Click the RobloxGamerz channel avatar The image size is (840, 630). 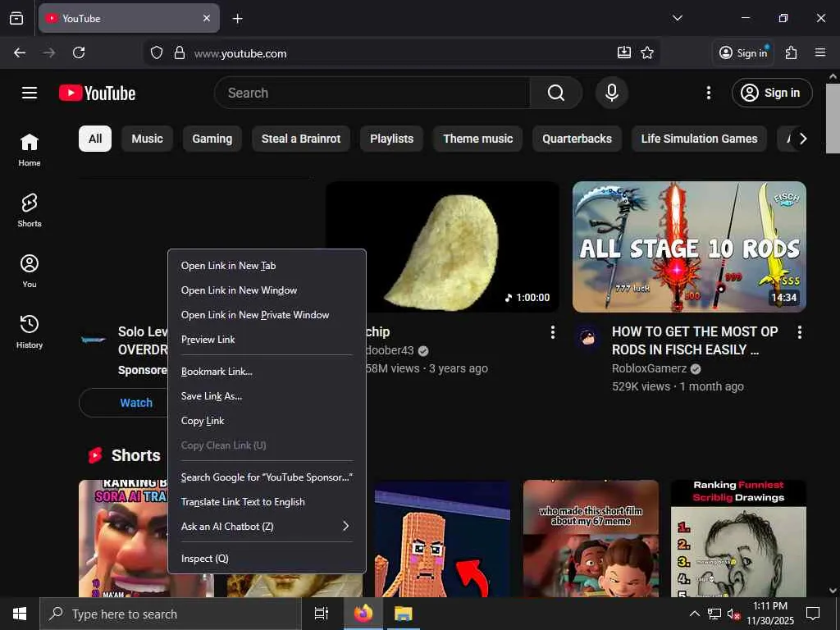pos(587,337)
